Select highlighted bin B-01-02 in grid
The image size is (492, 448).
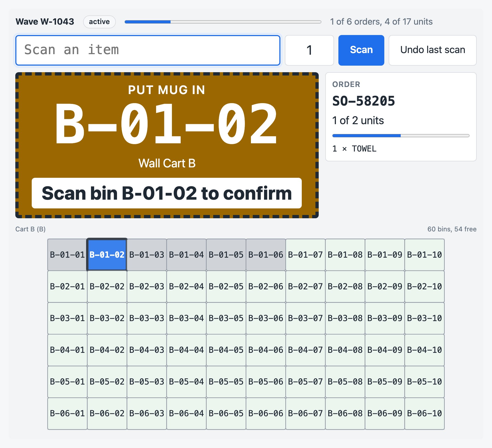tap(107, 255)
